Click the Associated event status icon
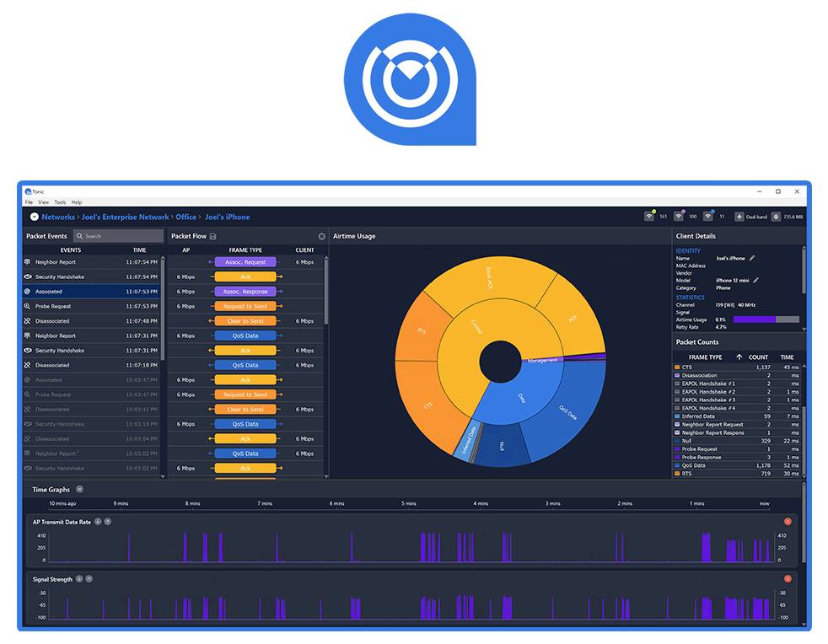The height and width of the screenshot is (644, 828). coord(28,291)
